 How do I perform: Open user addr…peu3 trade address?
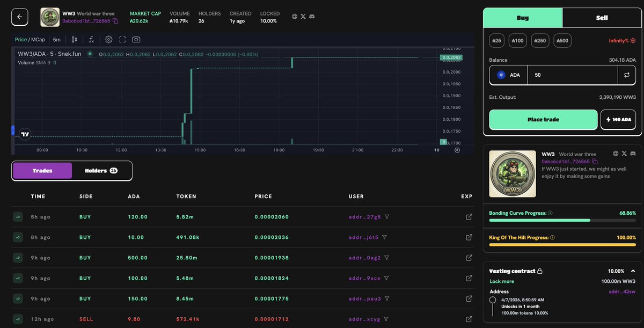(x=364, y=298)
